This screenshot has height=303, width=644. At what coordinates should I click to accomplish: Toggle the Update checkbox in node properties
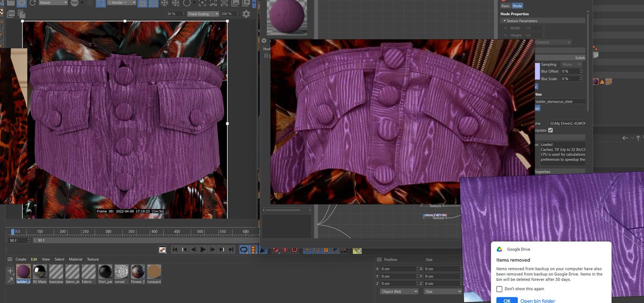(550, 130)
